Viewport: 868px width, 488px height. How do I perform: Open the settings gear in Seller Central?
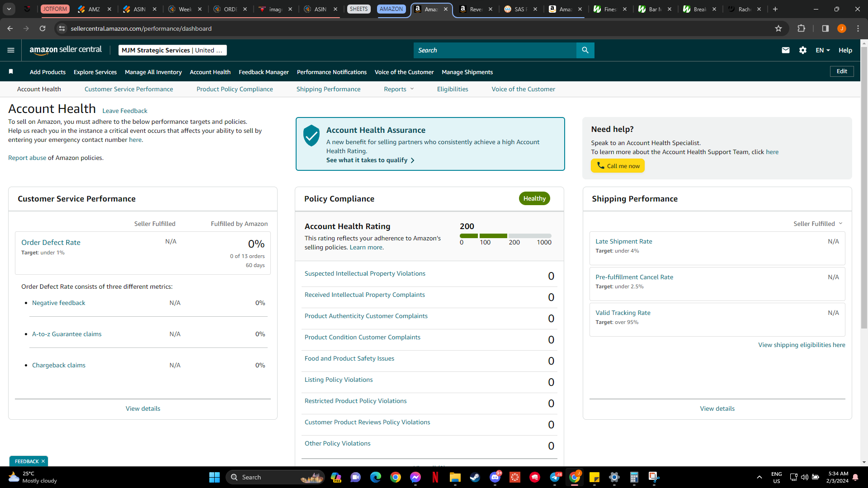tap(803, 50)
